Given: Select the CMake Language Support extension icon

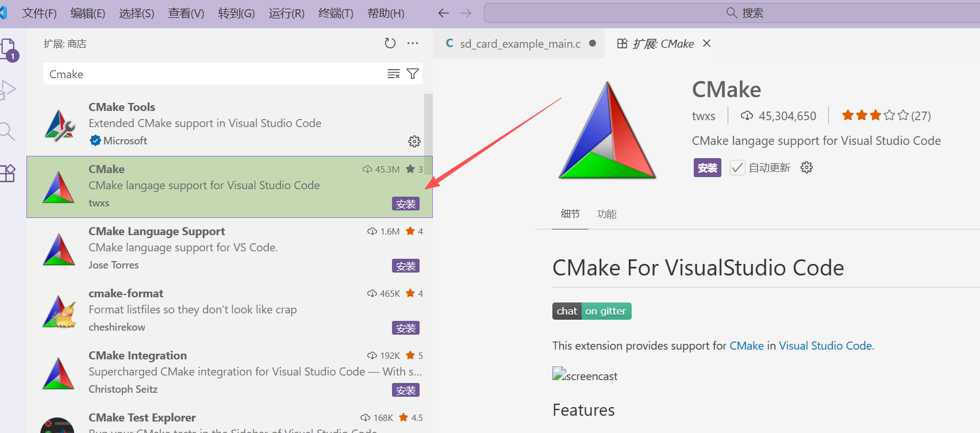Looking at the screenshot, I should pyautogui.click(x=59, y=250).
